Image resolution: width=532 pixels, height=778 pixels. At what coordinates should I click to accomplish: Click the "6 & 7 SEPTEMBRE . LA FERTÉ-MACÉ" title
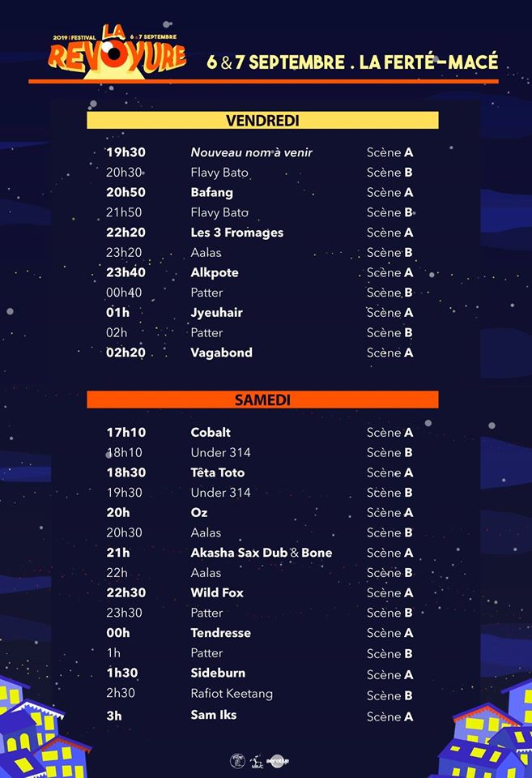click(352, 62)
